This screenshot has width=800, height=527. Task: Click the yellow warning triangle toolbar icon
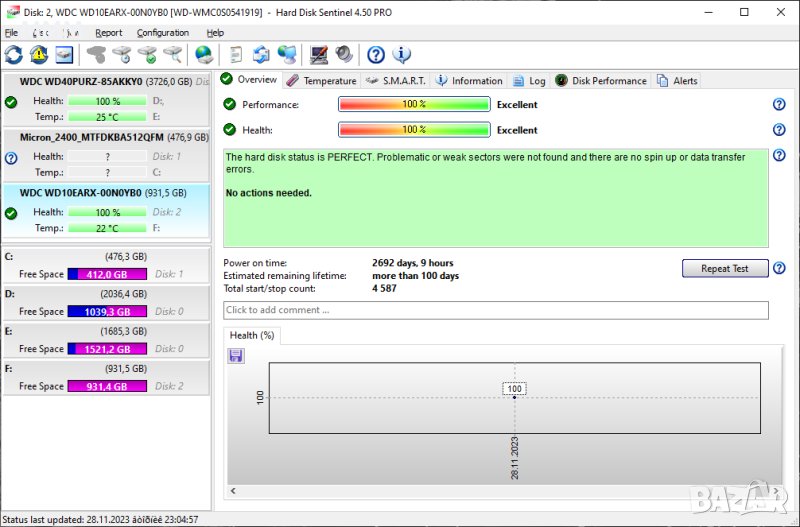click(39, 55)
